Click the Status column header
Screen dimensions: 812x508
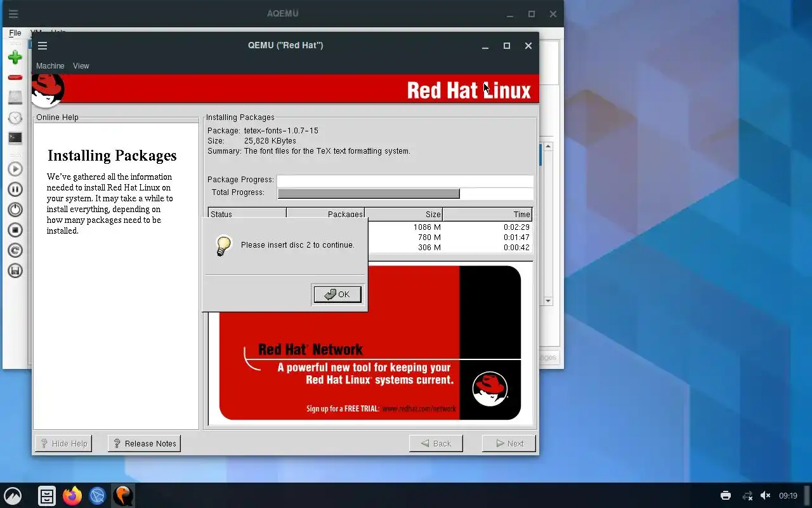click(247, 214)
